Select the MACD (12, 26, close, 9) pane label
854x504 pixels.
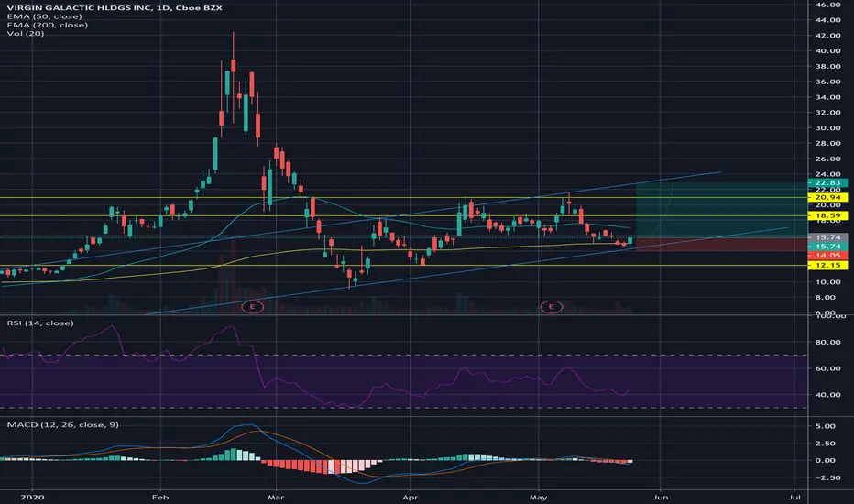click(x=62, y=424)
